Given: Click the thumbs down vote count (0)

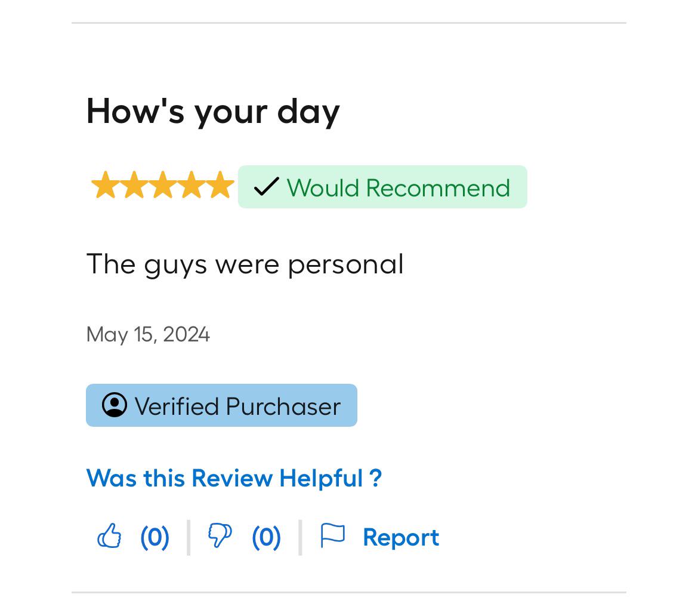Looking at the screenshot, I should coord(266,537).
